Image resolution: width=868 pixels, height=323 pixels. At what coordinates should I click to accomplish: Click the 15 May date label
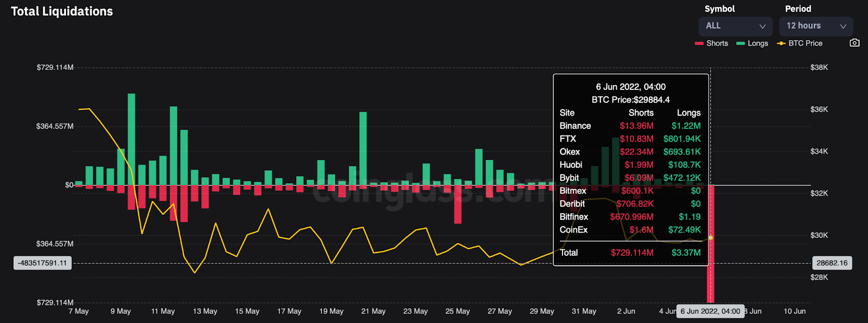[247, 311]
